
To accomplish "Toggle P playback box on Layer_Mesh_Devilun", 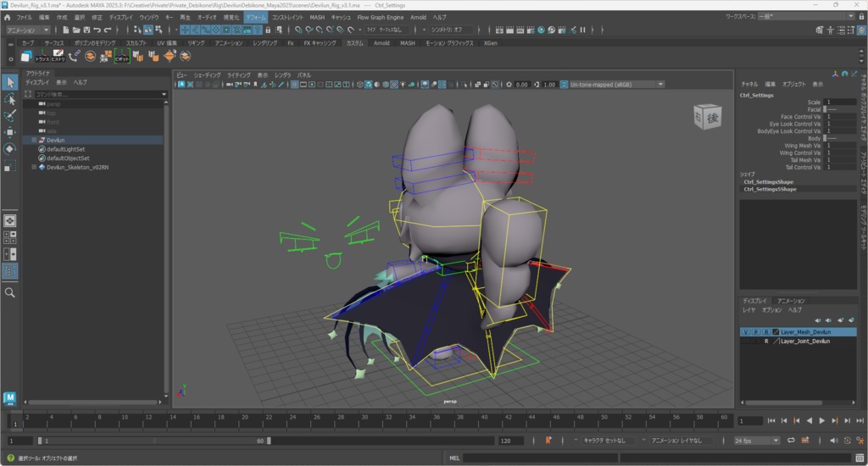I will click(x=755, y=332).
